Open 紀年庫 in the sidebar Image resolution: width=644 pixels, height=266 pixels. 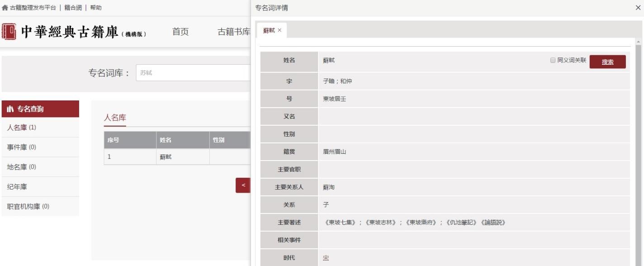[17, 187]
